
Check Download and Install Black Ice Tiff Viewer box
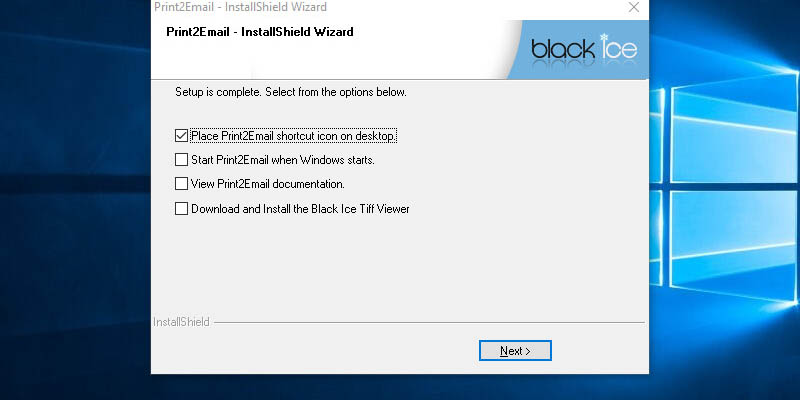click(x=181, y=209)
